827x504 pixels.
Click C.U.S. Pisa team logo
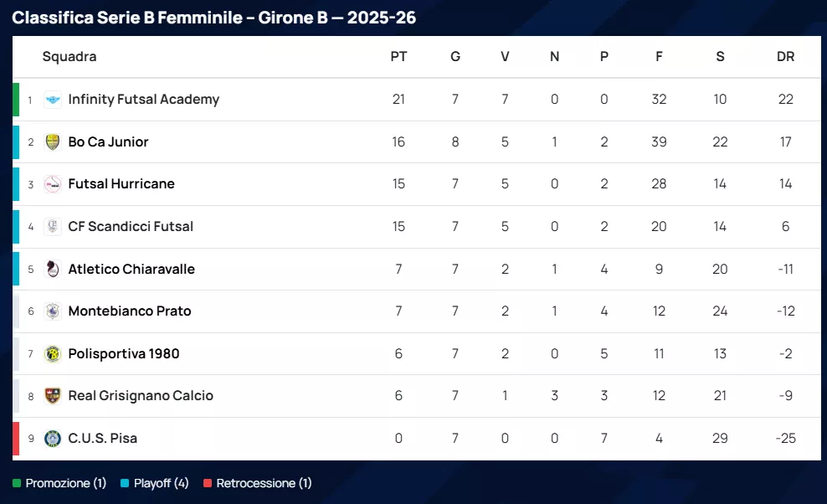53,439
